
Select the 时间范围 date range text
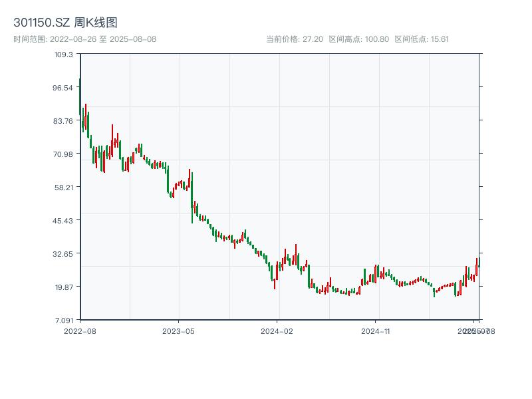84,39
